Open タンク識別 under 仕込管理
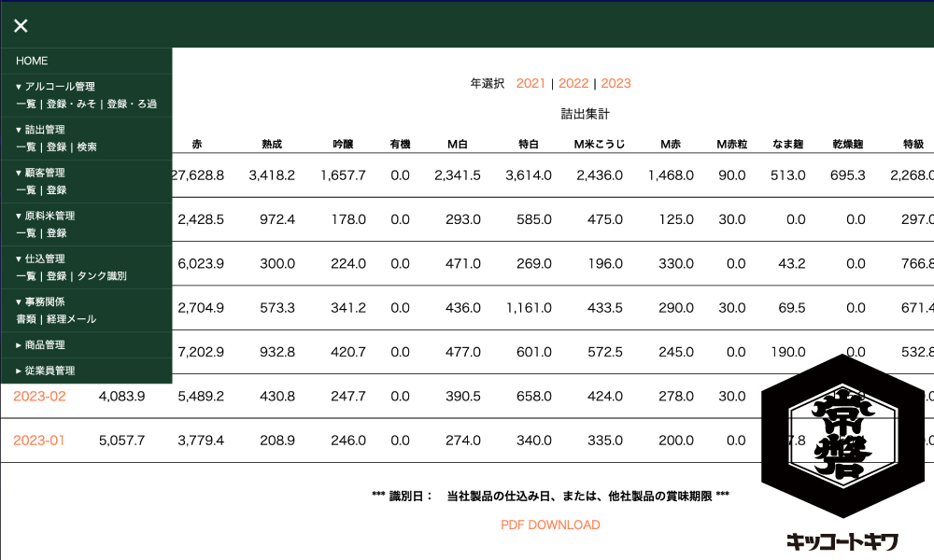Screen dimensions: 934x560 point(102,276)
